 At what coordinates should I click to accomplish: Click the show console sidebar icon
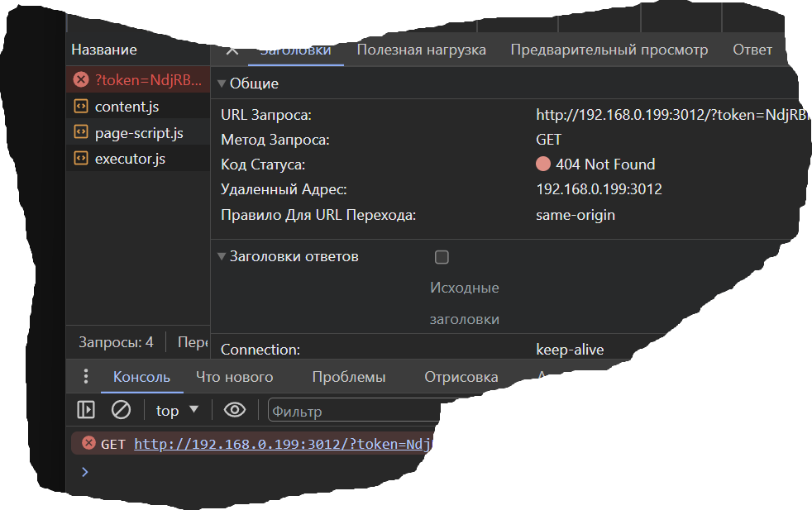pyautogui.click(x=87, y=409)
